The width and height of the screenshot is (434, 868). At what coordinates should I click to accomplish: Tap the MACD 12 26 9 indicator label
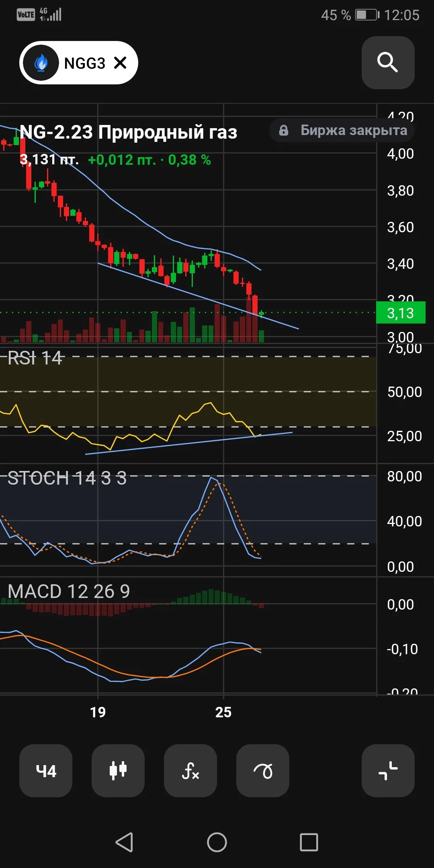pos(69,591)
